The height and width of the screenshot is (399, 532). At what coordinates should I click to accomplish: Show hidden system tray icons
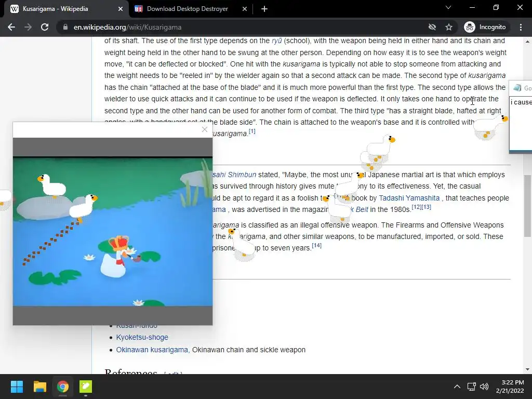click(x=457, y=387)
